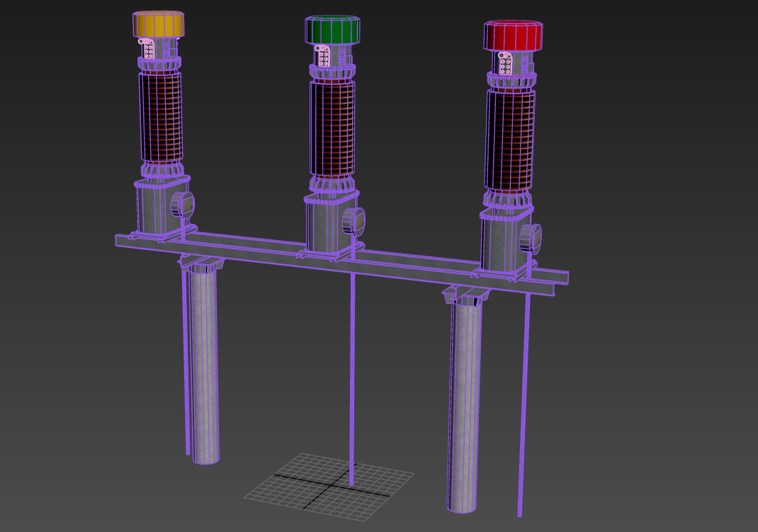
Task: Select the terminal plate under the green cap
Action: [322, 56]
